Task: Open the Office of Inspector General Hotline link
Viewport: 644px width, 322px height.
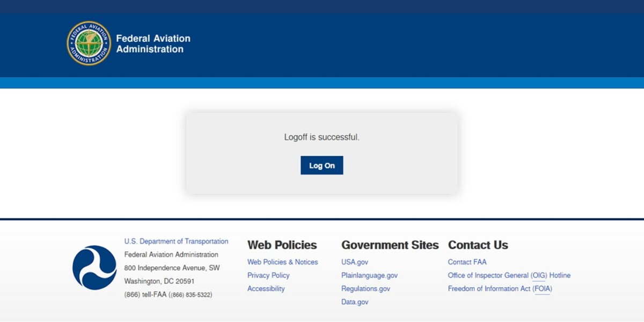Action: pyautogui.click(x=509, y=275)
